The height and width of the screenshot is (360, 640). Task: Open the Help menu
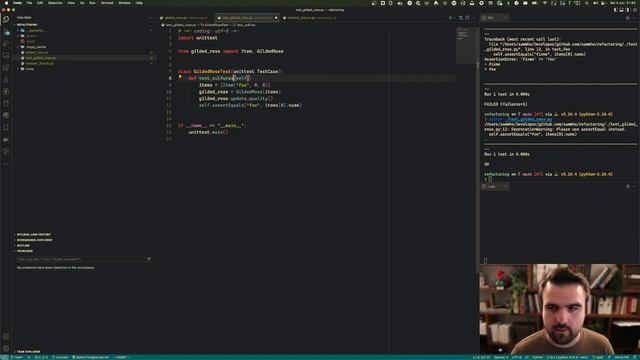pos(139,3)
